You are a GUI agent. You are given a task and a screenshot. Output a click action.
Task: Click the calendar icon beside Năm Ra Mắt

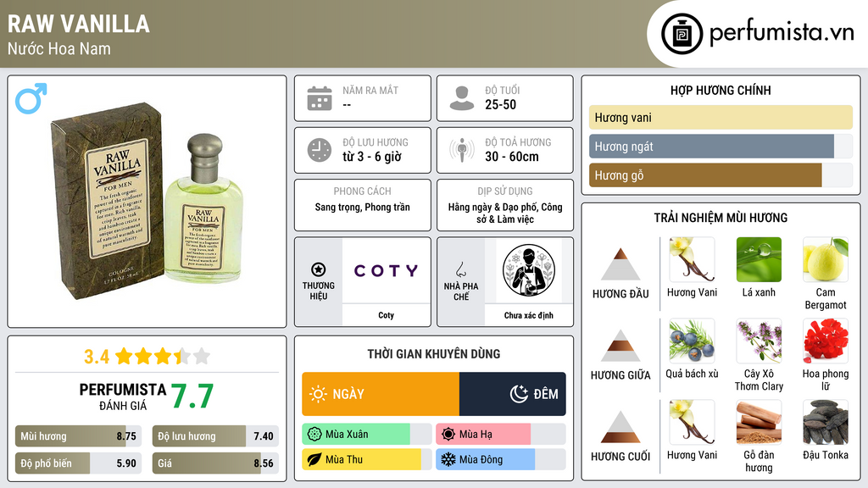pos(320,98)
